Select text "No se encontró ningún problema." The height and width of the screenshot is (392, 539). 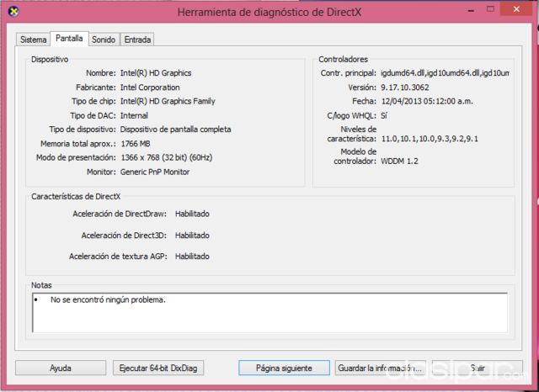(108, 299)
